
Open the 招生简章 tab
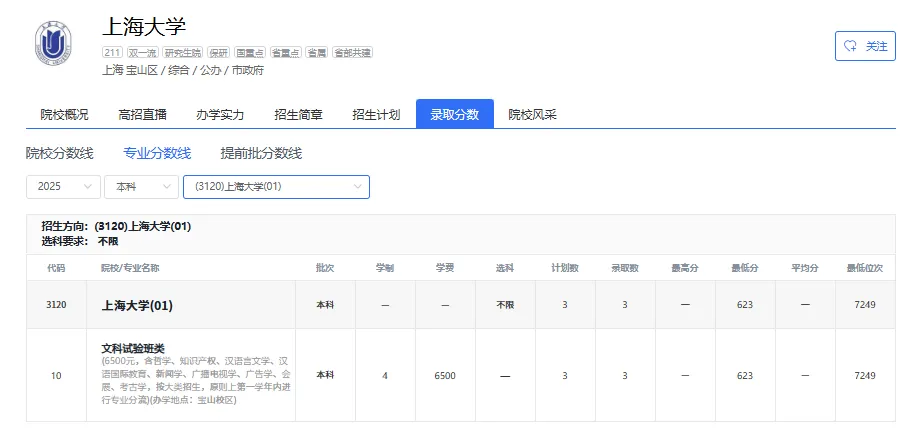click(298, 114)
